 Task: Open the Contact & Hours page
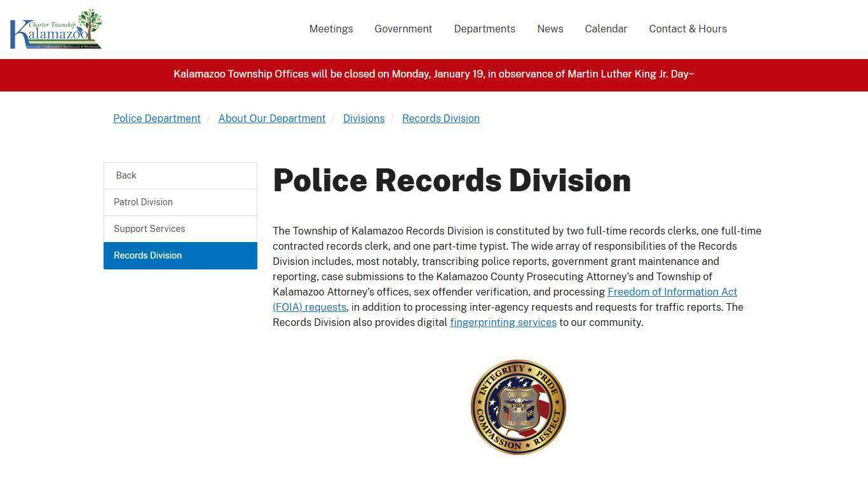(688, 29)
